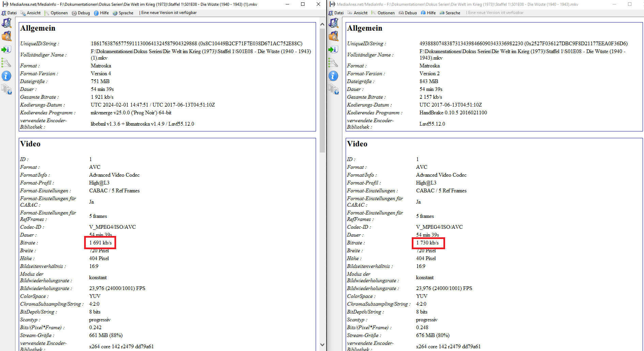Click the export icon in right window sidebar
Screen dimensions: 644x351
pos(333,49)
